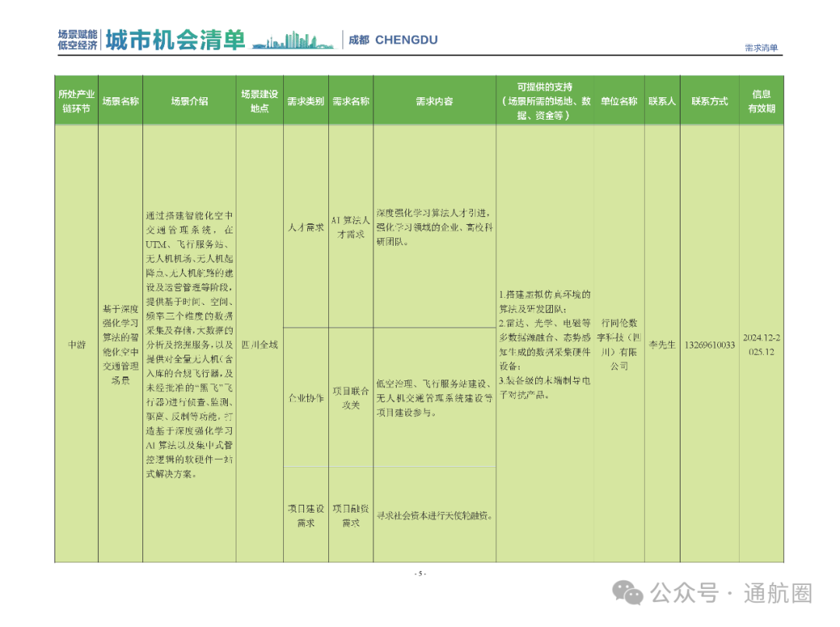Click the 联系人 column header
840x627 pixels.
pos(662,101)
